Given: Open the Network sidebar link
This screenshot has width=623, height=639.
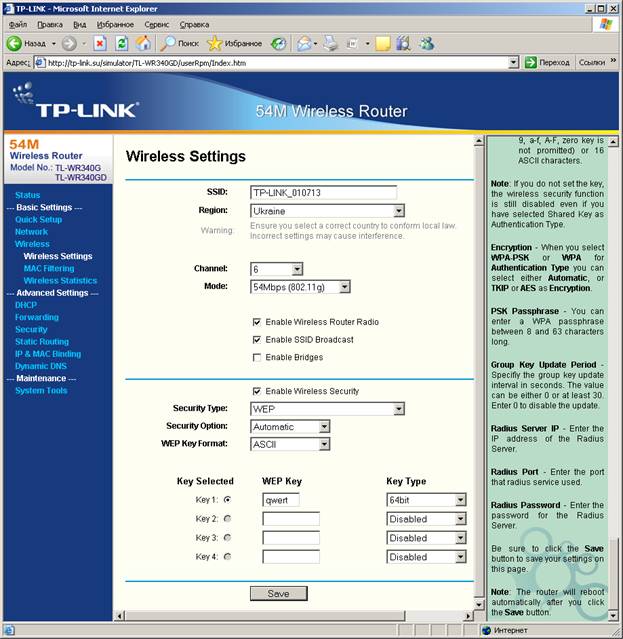Looking at the screenshot, I should [31, 232].
